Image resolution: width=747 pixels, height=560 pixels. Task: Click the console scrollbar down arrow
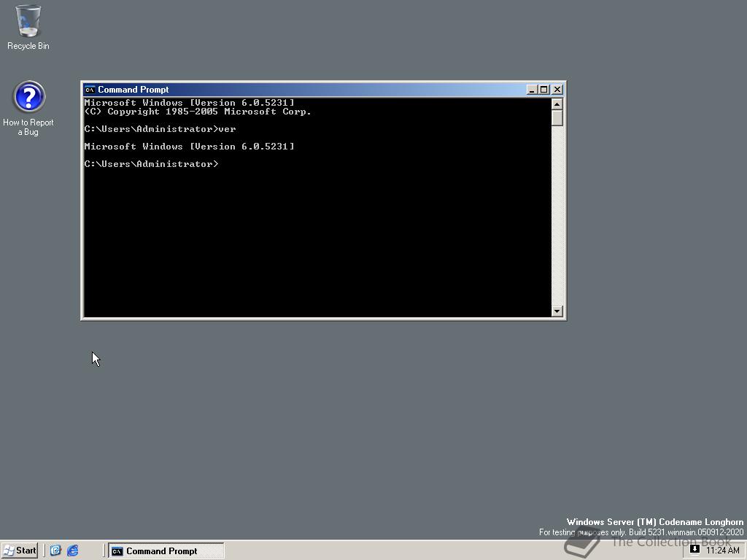[x=557, y=311]
